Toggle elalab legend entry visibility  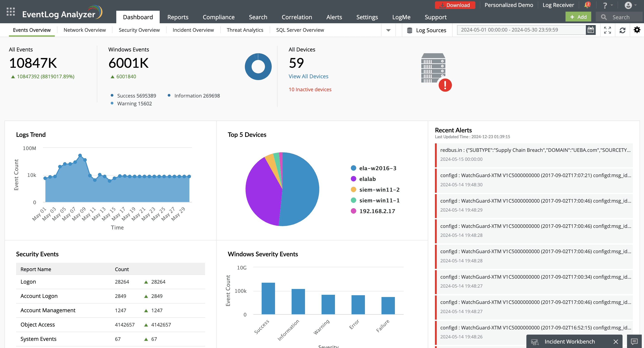click(367, 179)
